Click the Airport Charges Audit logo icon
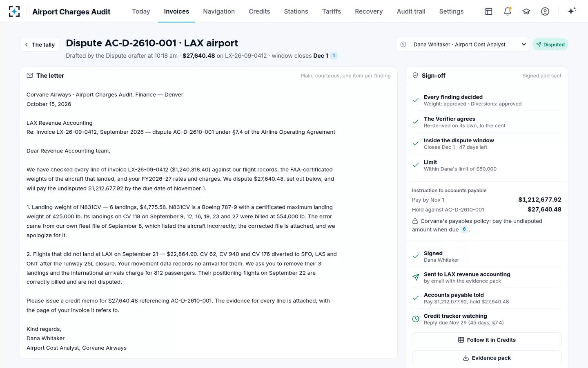 [x=14, y=11]
